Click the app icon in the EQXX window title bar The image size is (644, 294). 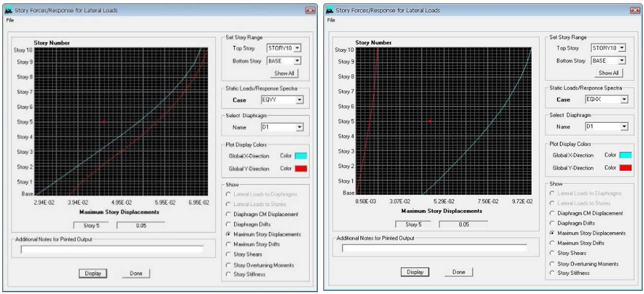(x=330, y=10)
